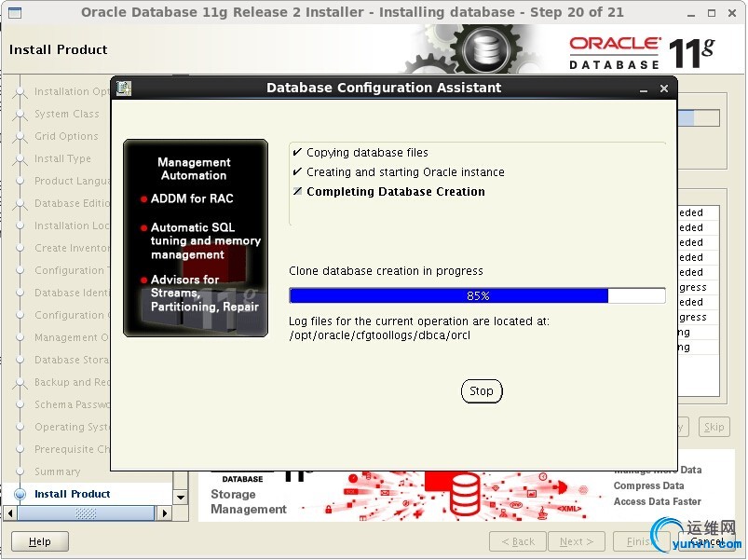Click the clone database creation progress bar
The width and height of the screenshot is (748, 560).
click(477, 295)
